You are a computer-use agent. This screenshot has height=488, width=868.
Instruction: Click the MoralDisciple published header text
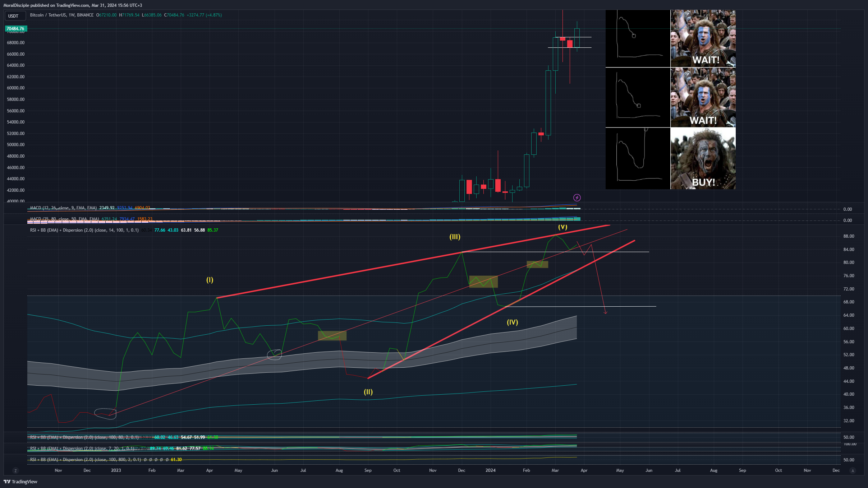(x=73, y=5)
